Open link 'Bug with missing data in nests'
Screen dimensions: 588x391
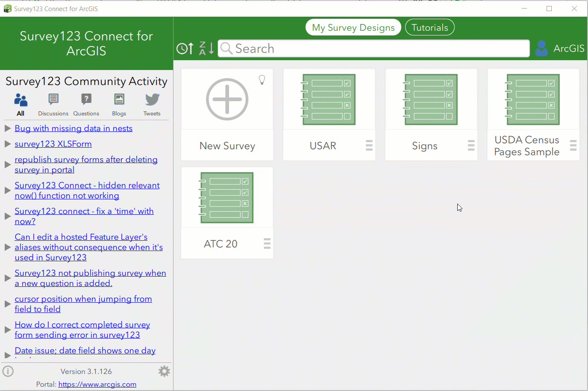pos(73,128)
